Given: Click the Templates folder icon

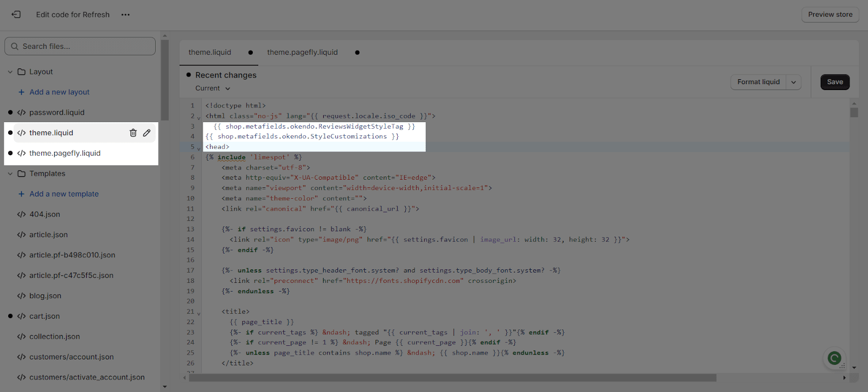Looking at the screenshot, I should click(x=22, y=174).
